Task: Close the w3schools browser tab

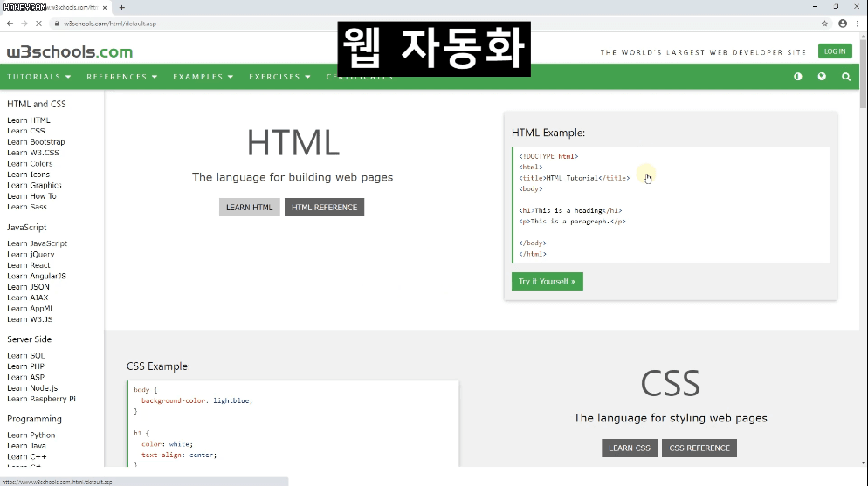Action: click(105, 8)
